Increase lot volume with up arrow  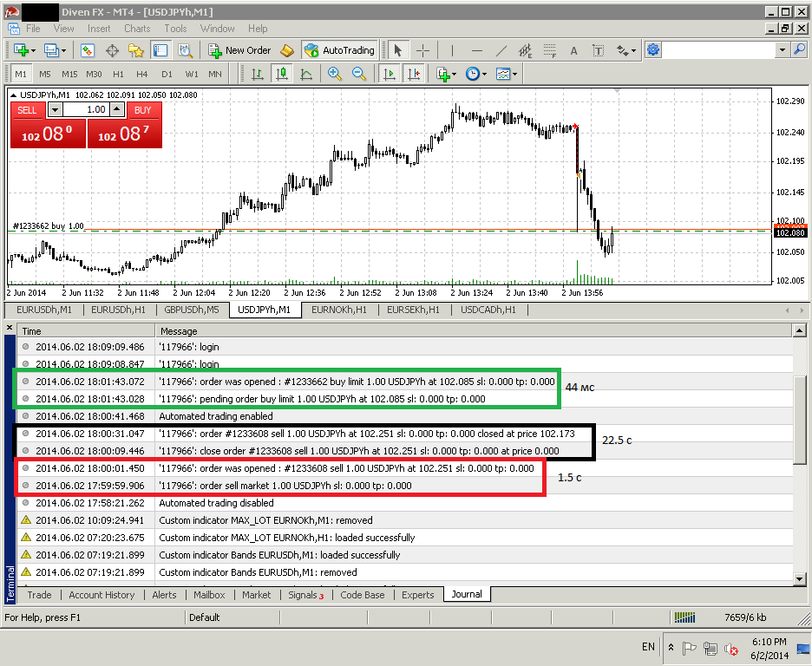[x=118, y=110]
